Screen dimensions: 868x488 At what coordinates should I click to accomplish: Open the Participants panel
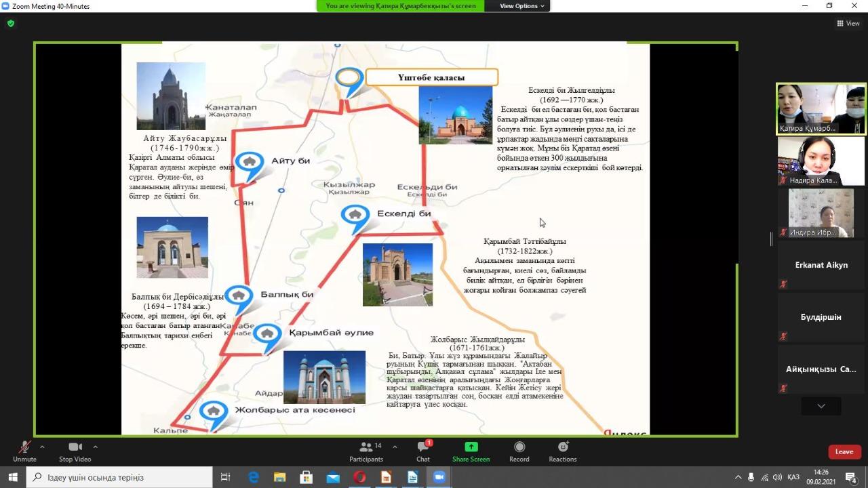point(366,450)
